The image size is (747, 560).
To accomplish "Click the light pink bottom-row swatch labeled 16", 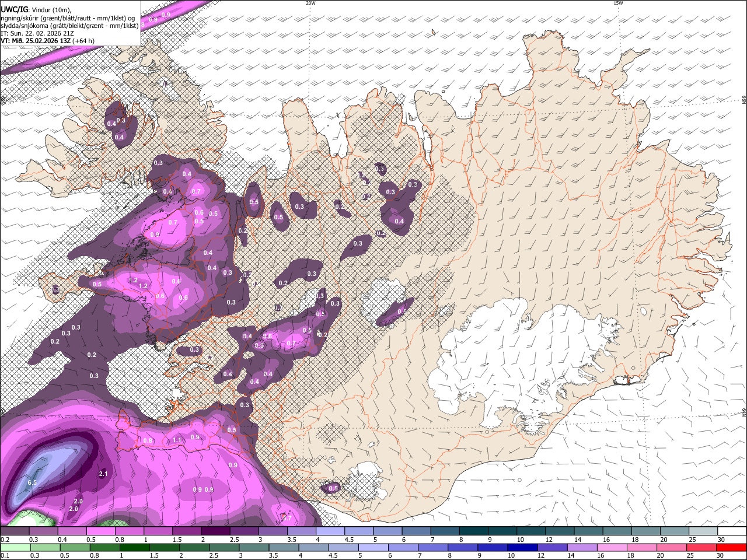I will (613, 547).
